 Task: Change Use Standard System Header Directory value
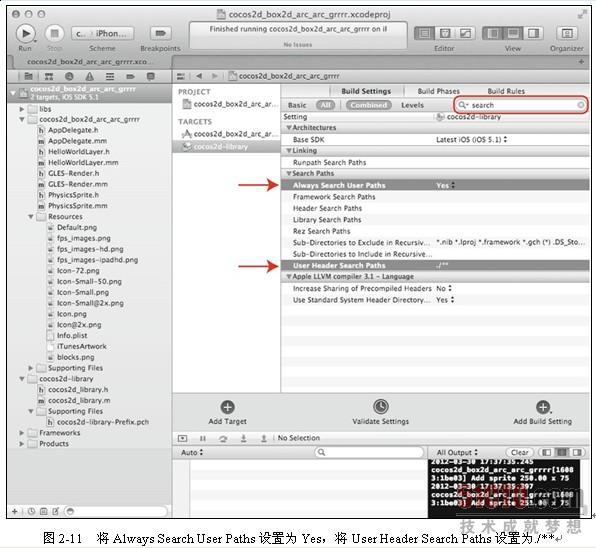(x=445, y=300)
